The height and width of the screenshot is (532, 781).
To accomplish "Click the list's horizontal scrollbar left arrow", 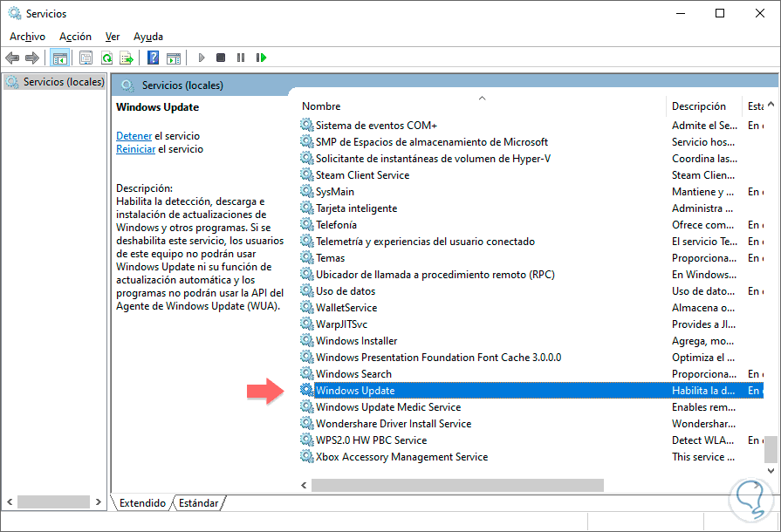I will 304,485.
